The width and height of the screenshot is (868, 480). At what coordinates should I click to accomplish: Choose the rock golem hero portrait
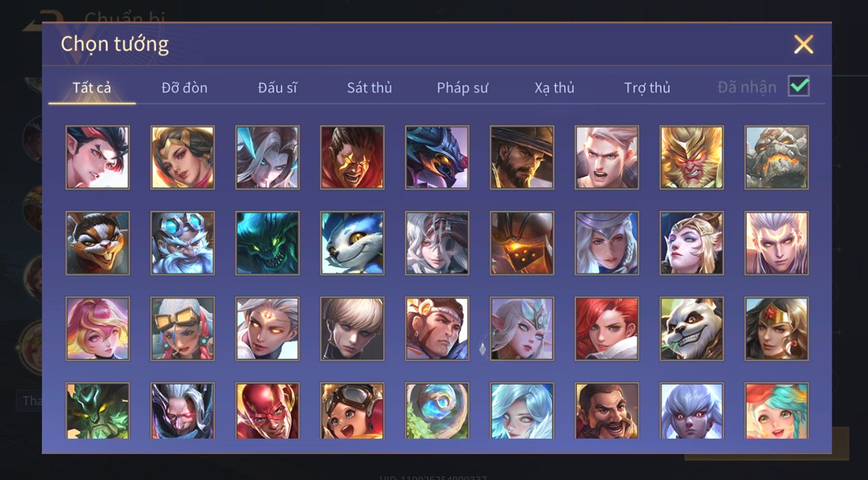[776, 157]
